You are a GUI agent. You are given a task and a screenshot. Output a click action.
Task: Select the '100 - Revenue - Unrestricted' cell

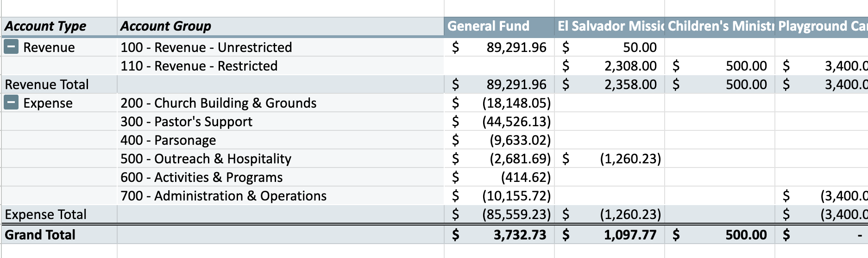coord(206,47)
